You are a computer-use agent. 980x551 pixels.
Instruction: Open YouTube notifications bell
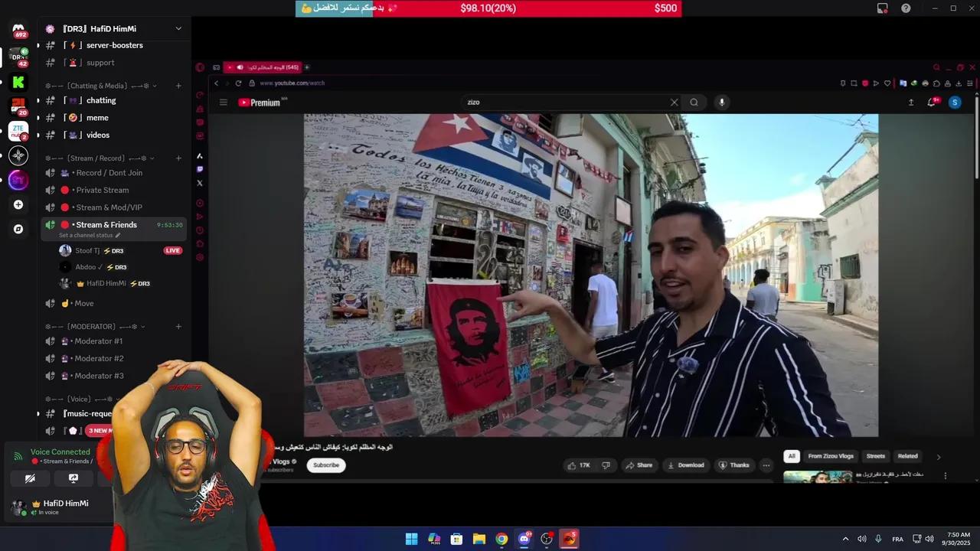932,103
